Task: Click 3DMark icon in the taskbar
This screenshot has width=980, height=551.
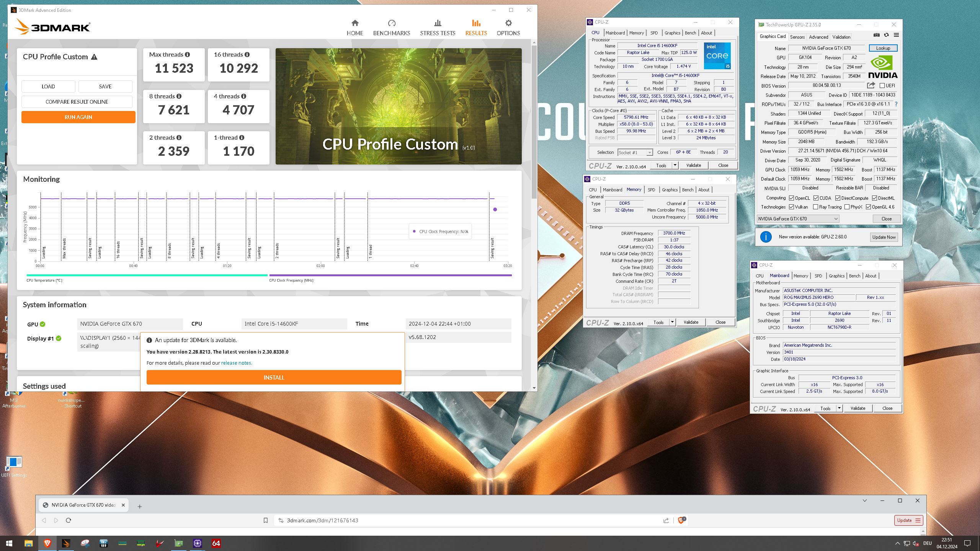Action: [66, 543]
